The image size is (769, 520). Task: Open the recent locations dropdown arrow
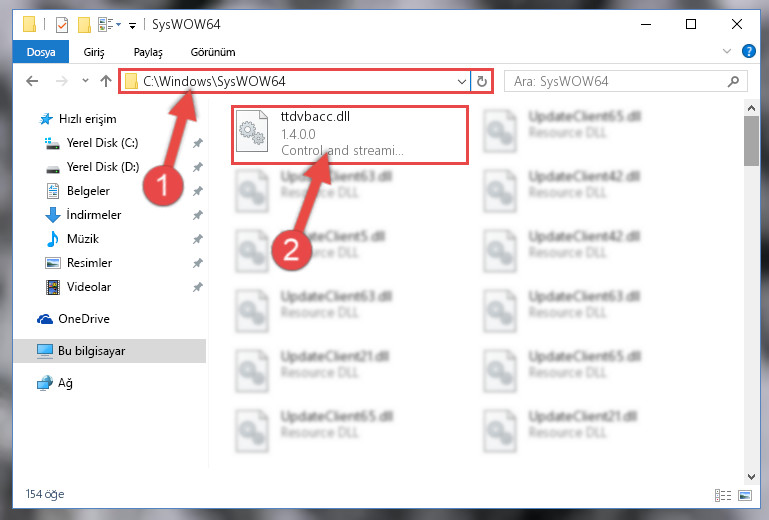point(85,81)
